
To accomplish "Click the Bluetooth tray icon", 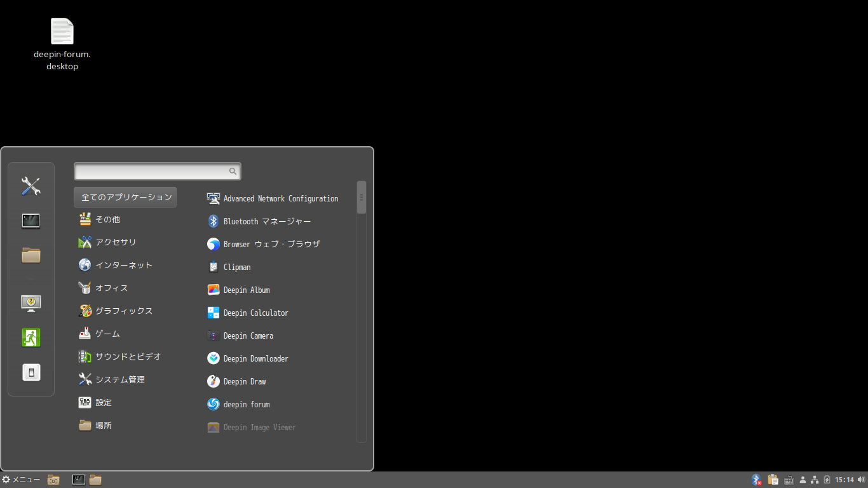I will [x=756, y=480].
